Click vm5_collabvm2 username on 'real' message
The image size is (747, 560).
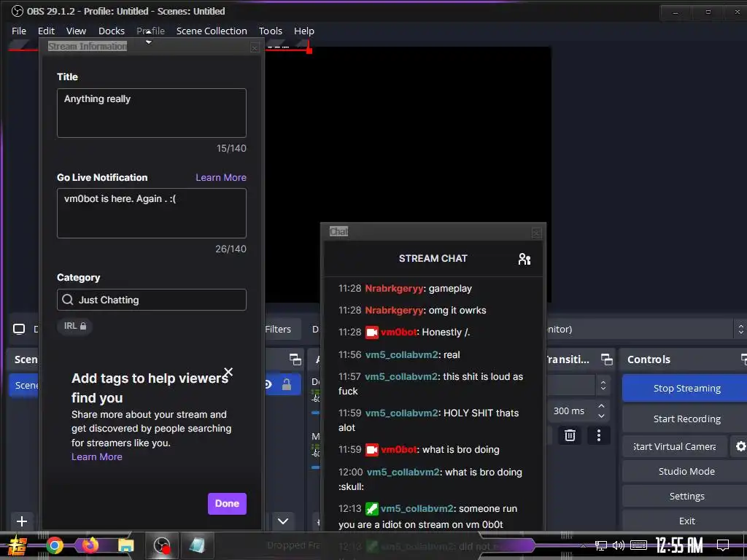click(x=401, y=355)
